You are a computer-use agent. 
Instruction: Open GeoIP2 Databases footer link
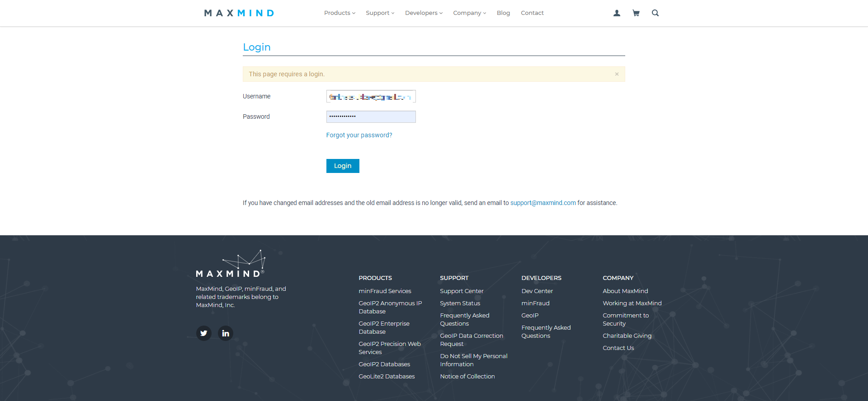point(384,364)
